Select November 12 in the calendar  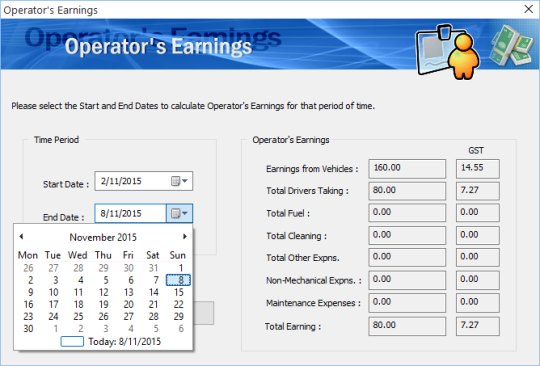pyautogui.click(x=103, y=292)
